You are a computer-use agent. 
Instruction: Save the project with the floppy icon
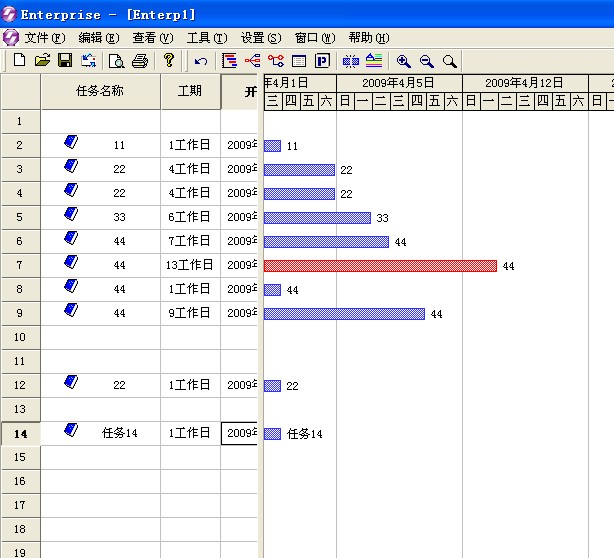click(x=65, y=61)
